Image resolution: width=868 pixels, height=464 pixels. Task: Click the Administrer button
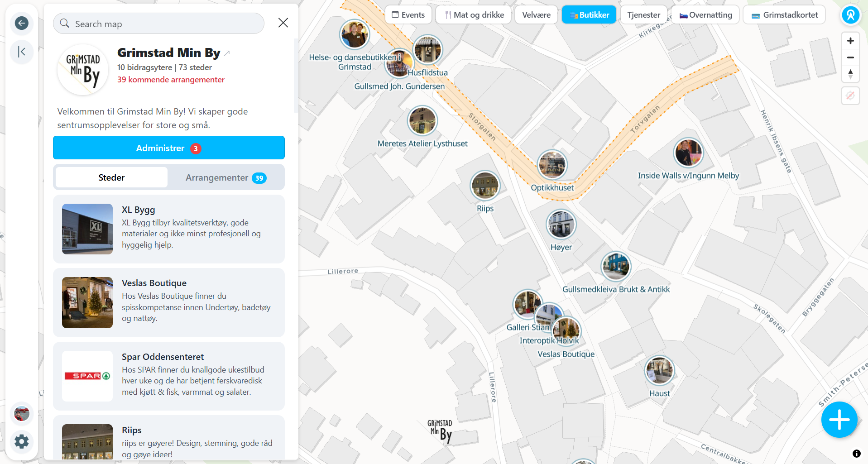[x=169, y=148]
